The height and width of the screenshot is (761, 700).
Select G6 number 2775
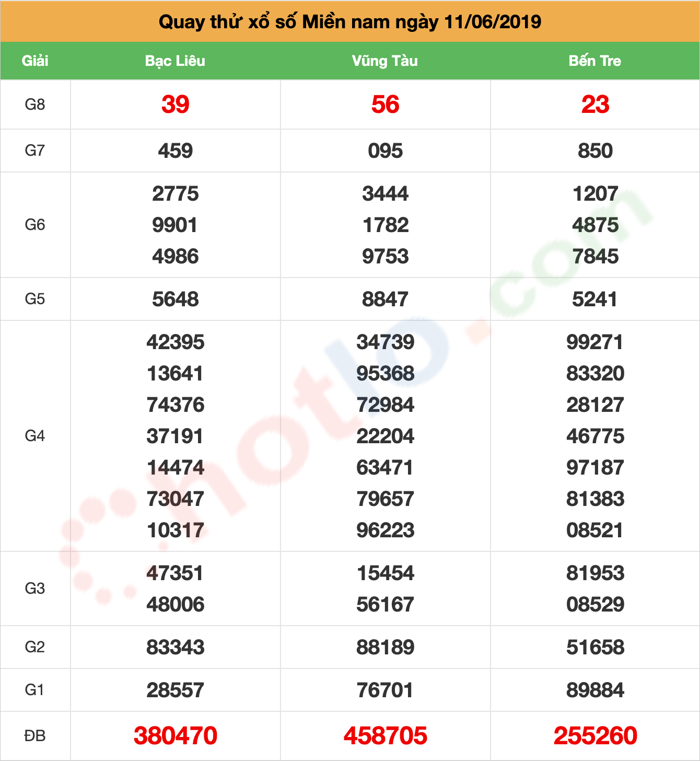176,194
